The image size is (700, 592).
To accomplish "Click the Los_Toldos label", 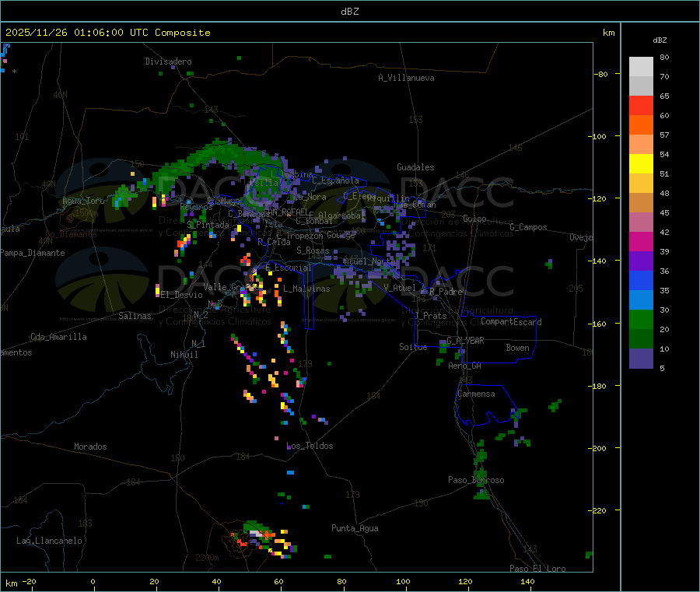I will pyautogui.click(x=310, y=446).
